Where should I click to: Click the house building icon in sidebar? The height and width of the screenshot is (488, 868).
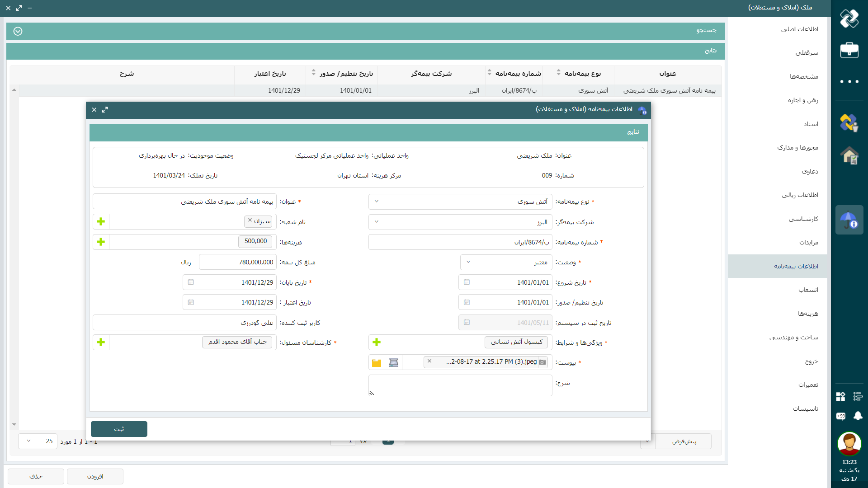849,155
